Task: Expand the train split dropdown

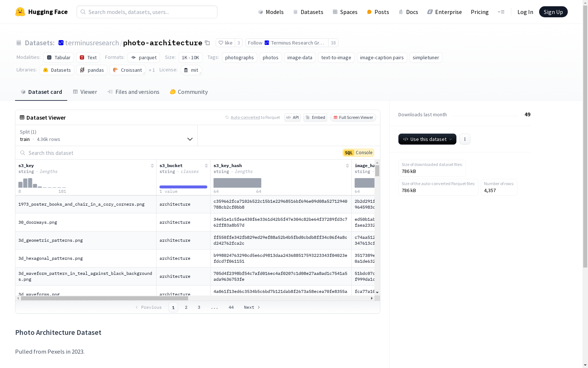Action: (107, 135)
